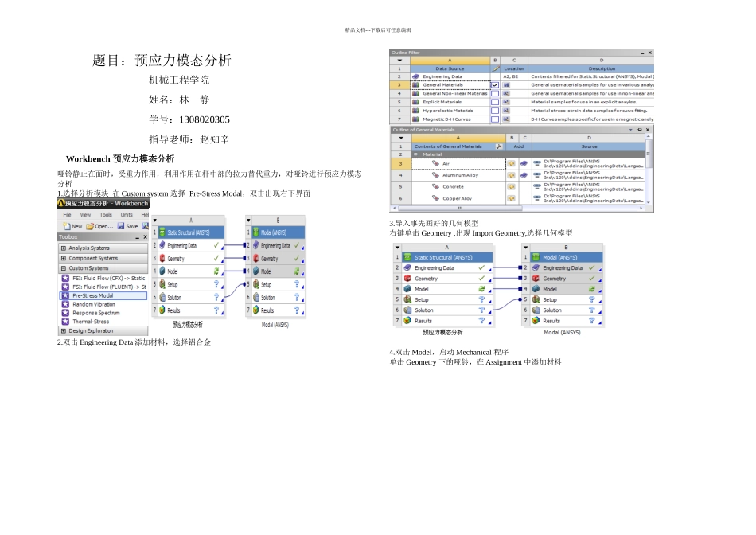Click Static Structural (ANSYS) icon in step 3 schematic

tap(408, 258)
